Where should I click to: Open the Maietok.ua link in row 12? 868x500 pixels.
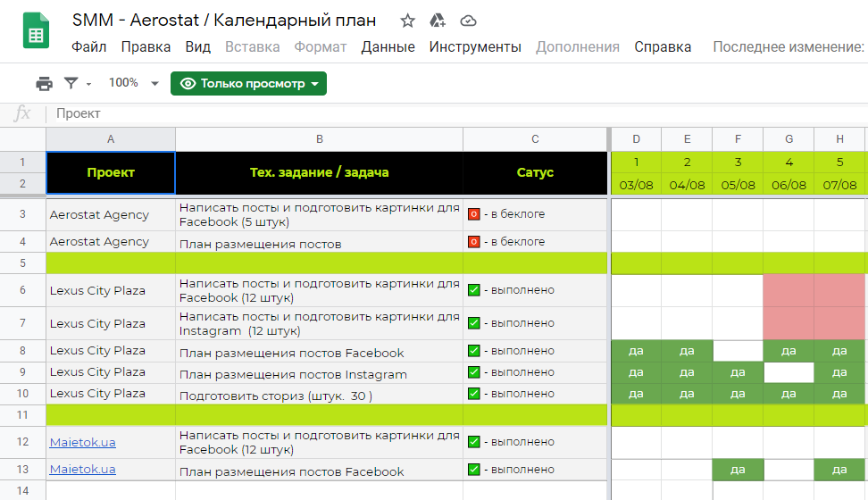(82, 442)
